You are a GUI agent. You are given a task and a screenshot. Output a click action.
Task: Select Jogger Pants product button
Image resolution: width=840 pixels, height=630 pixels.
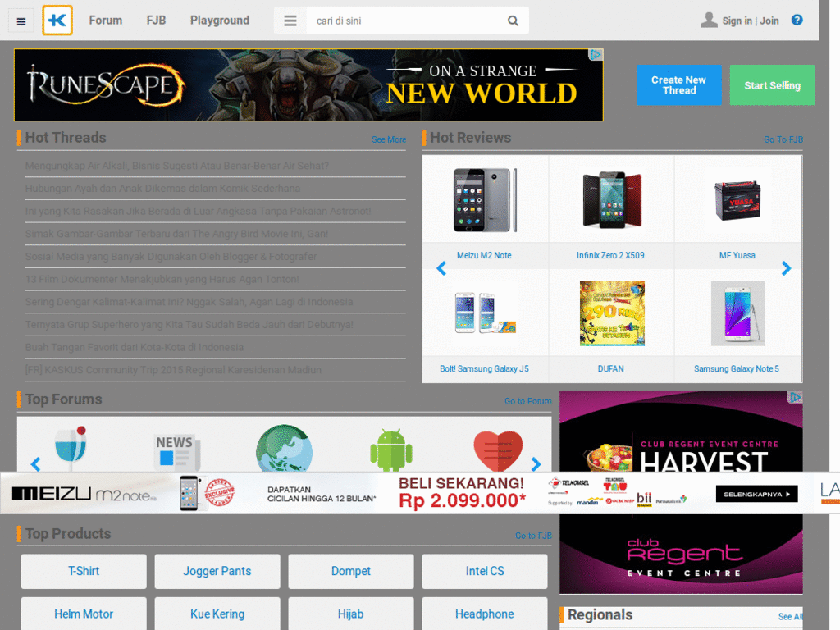(x=217, y=572)
